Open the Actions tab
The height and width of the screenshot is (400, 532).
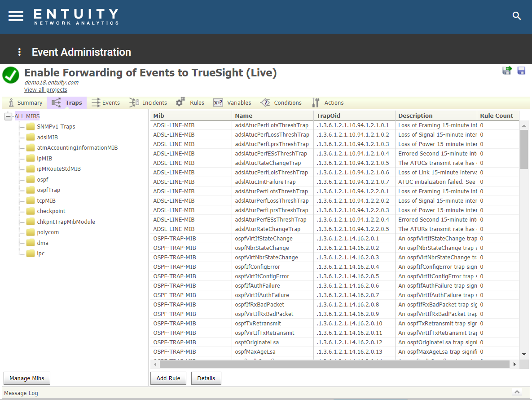[x=328, y=102]
